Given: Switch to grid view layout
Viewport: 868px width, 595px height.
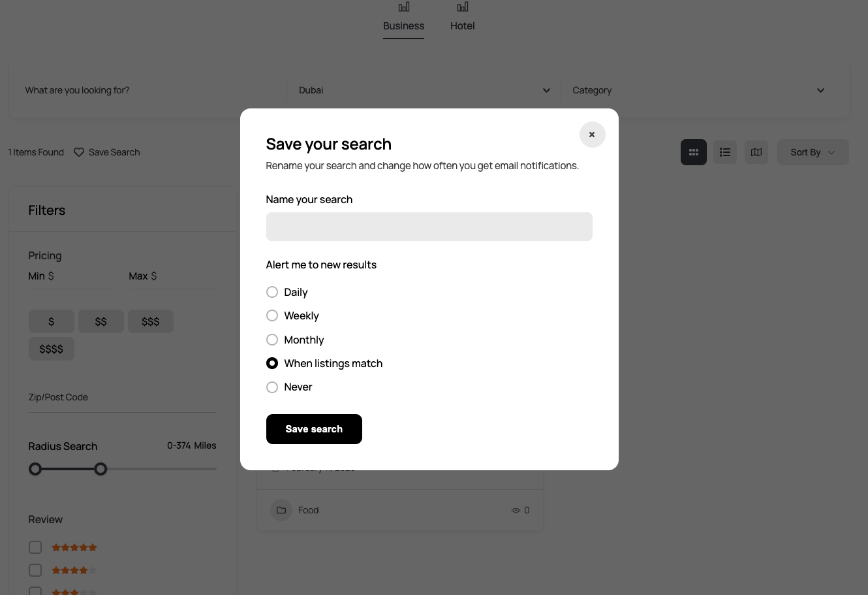Looking at the screenshot, I should pos(694,152).
